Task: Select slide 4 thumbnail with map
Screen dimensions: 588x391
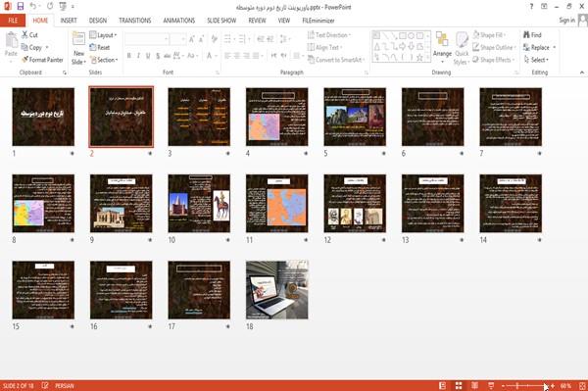Action: [276, 117]
